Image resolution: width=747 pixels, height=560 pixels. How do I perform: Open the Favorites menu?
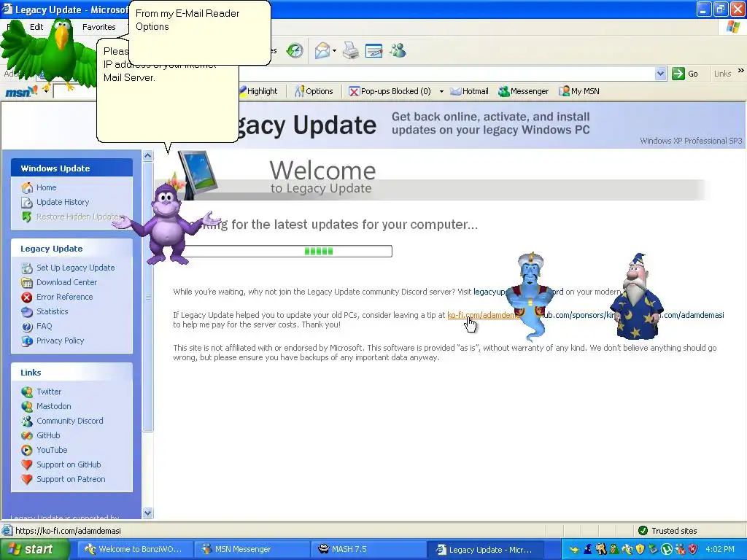click(x=98, y=27)
